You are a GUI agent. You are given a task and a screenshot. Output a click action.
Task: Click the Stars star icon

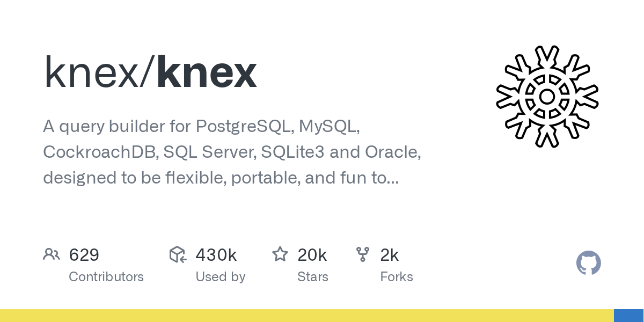(280, 254)
